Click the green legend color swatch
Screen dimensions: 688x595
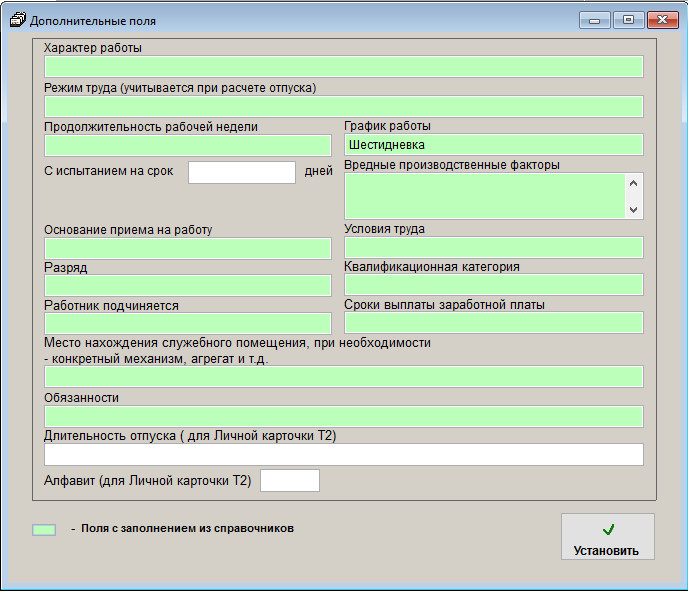click(44, 530)
